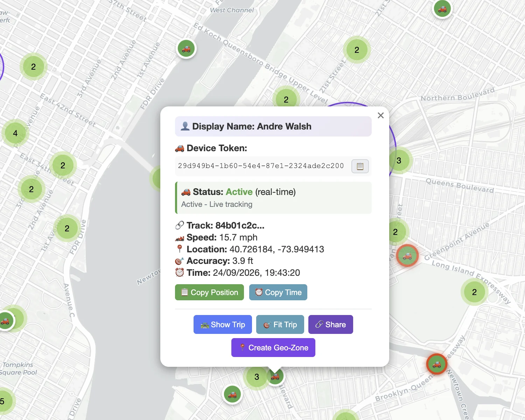Click the Display Name: Andre Walsh header

(x=273, y=126)
